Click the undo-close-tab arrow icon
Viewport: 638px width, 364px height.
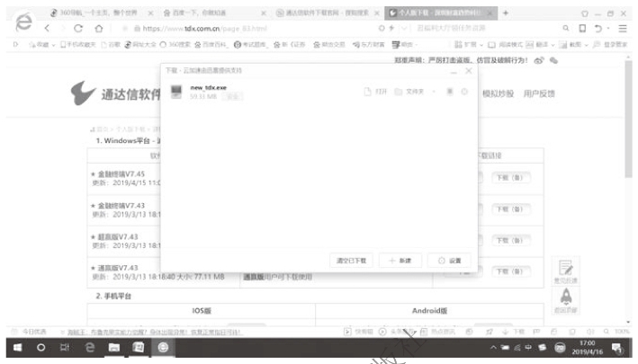click(x=598, y=28)
